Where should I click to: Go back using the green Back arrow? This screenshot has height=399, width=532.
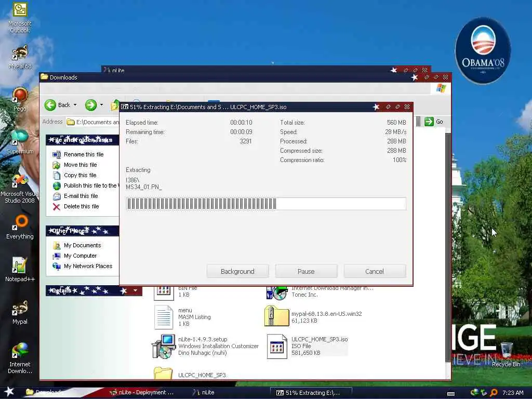click(50, 105)
